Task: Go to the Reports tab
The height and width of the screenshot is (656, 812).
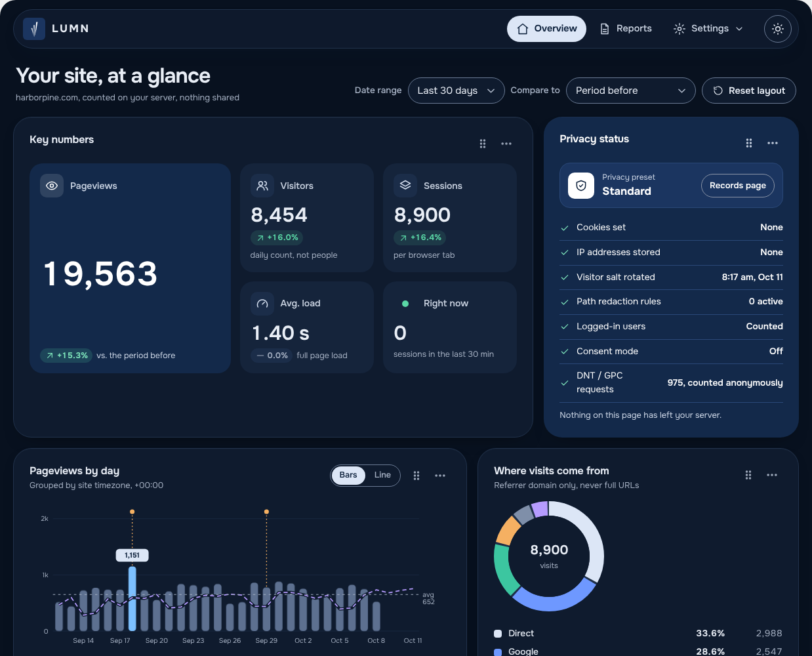Action: pos(626,29)
